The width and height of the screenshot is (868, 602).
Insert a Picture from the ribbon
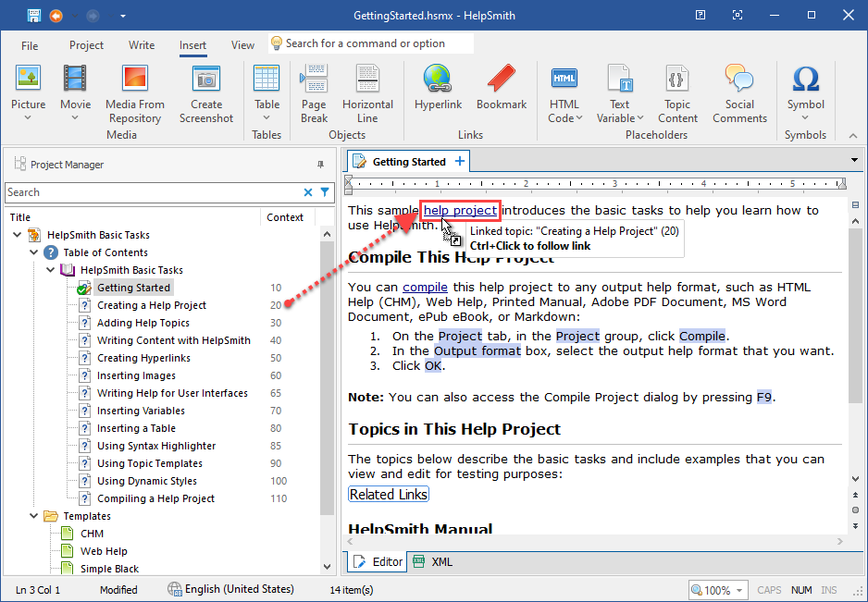pyautogui.click(x=29, y=92)
